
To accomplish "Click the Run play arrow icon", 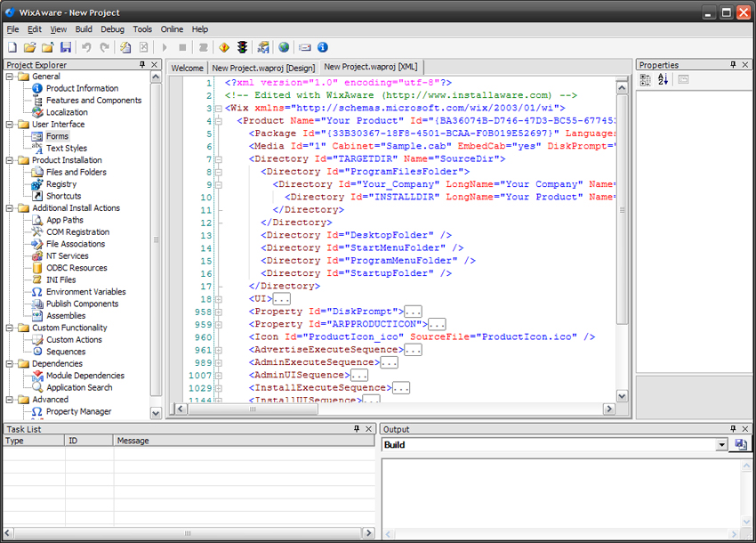I will pos(165,47).
